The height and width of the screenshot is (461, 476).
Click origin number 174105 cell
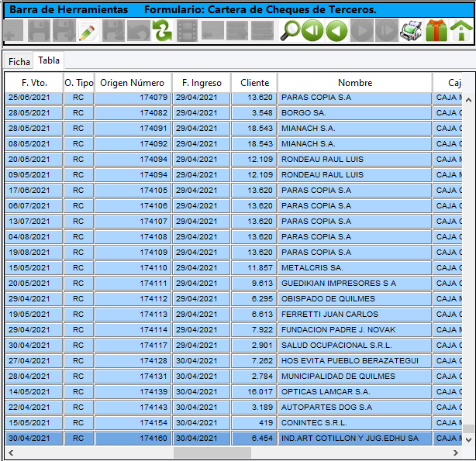[133, 191]
